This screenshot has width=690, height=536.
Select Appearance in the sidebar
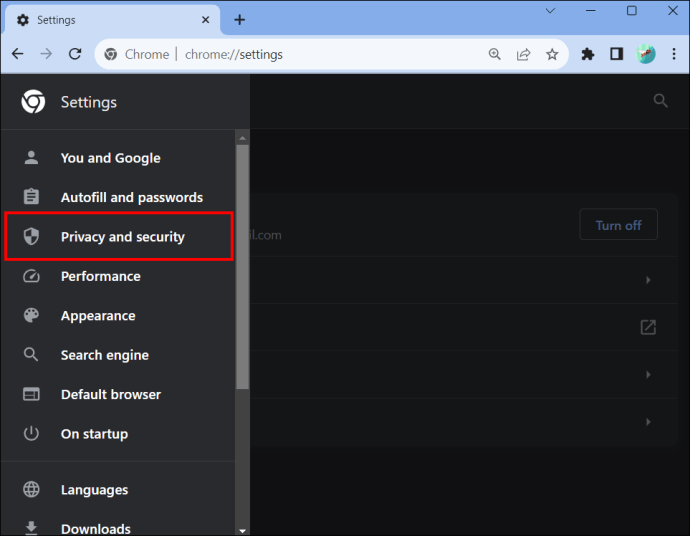pyautogui.click(x=118, y=316)
